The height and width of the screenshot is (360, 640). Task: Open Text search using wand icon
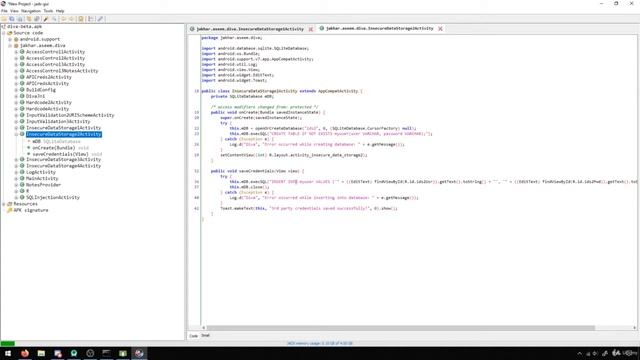coord(46,19)
